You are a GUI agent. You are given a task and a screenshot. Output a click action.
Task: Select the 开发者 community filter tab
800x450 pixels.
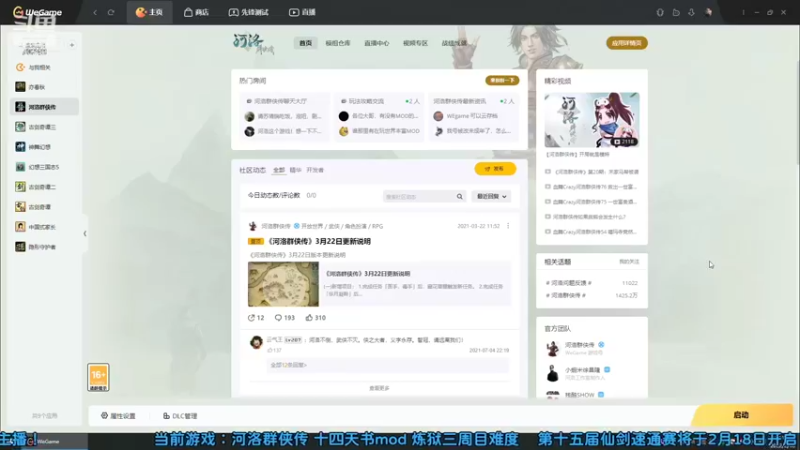tap(315, 170)
